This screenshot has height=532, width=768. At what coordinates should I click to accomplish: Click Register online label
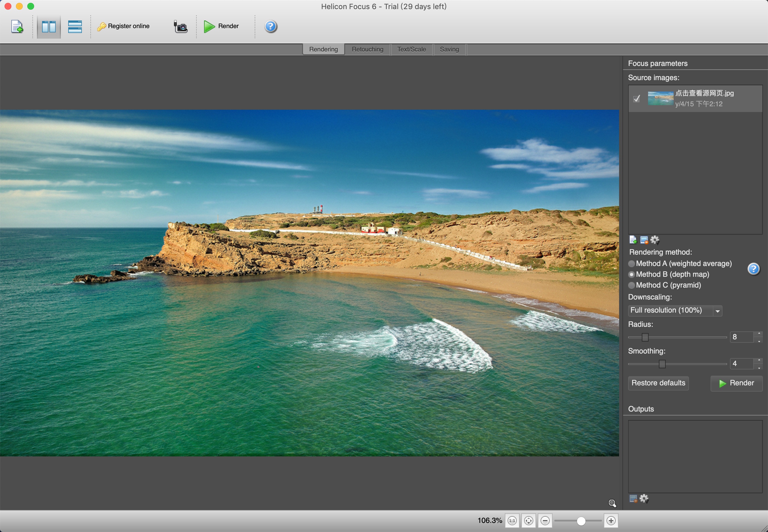(x=129, y=26)
